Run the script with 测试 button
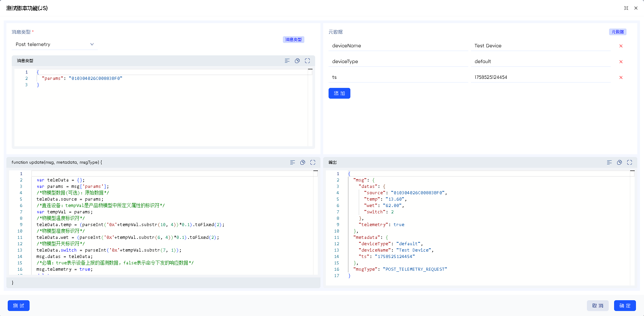The width and height of the screenshot is (644, 316). (x=18, y=306)
